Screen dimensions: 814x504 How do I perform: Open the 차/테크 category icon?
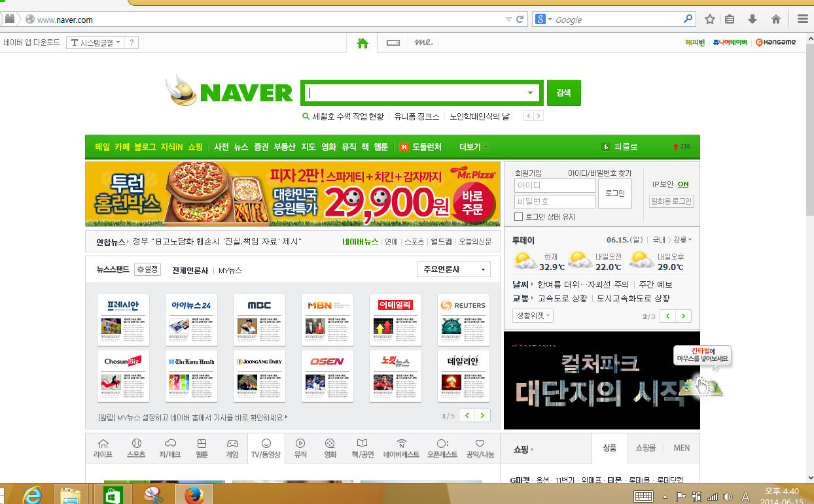[169, 448]
